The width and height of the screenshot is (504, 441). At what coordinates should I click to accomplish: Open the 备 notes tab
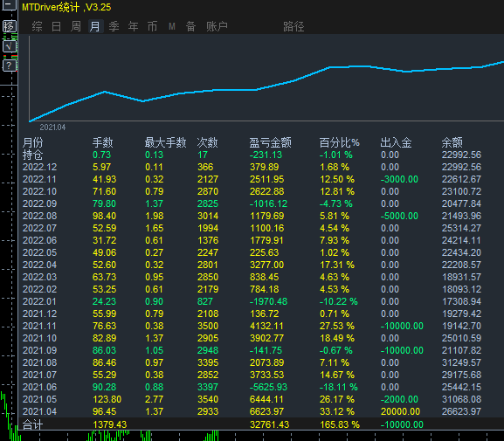(191, 26)
